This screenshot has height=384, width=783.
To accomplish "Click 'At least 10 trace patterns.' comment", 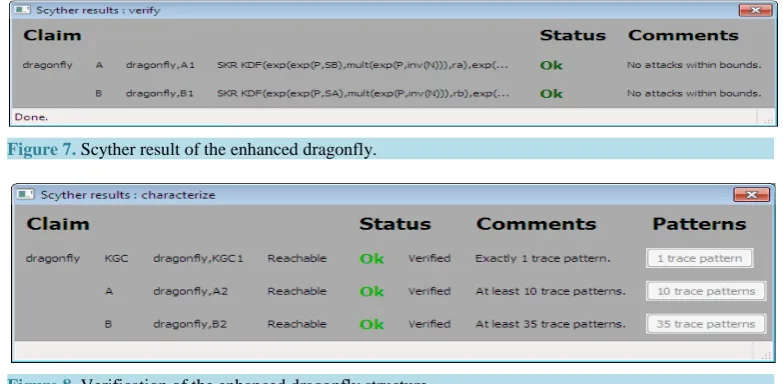I will [550, 292].
